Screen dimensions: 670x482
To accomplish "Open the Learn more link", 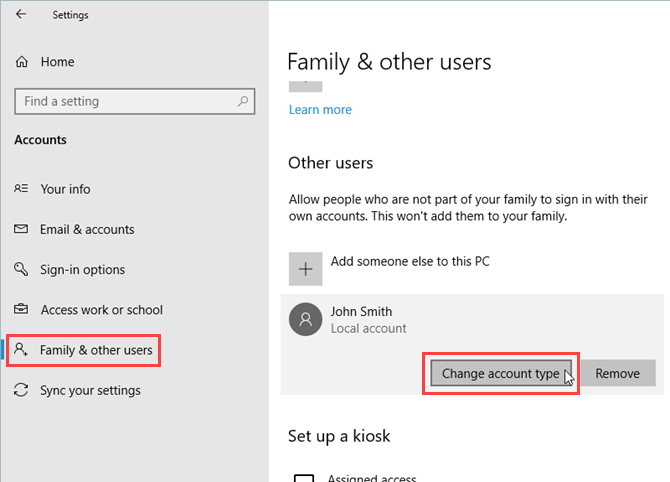I will (x=320, y=110).
